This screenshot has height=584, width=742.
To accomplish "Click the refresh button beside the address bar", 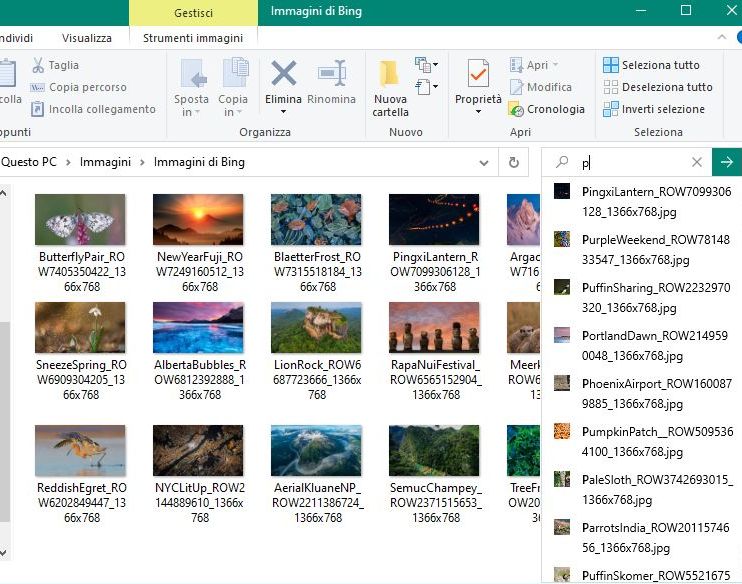I will [513, 162].
